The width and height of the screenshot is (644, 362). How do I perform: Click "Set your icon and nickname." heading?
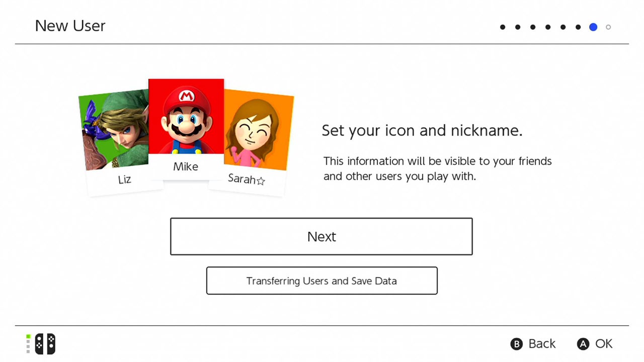422,131
